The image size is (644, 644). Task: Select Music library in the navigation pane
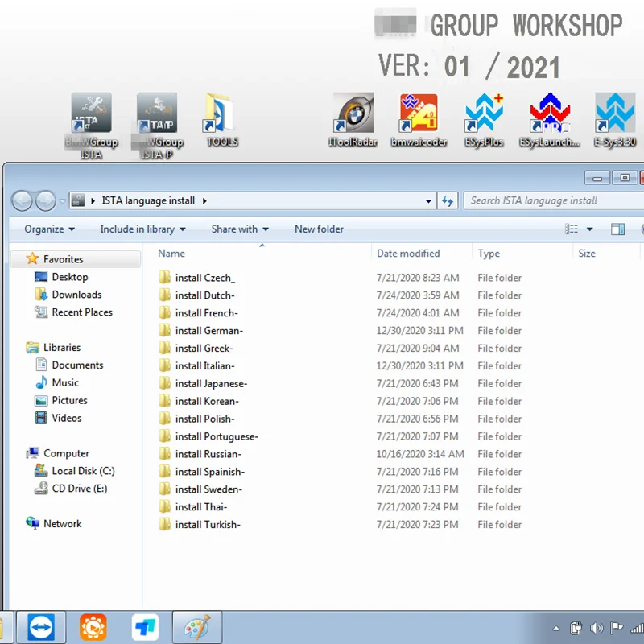coord(65,383)
